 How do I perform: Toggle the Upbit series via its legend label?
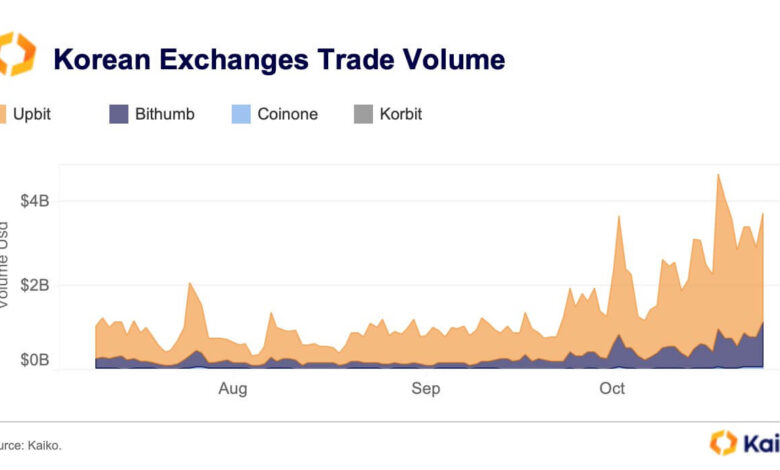coord(34,114)
